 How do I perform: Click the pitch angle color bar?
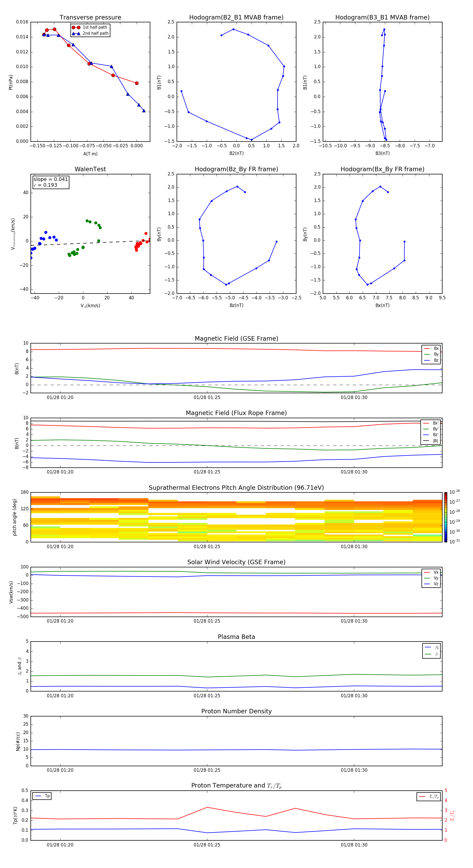445,517
